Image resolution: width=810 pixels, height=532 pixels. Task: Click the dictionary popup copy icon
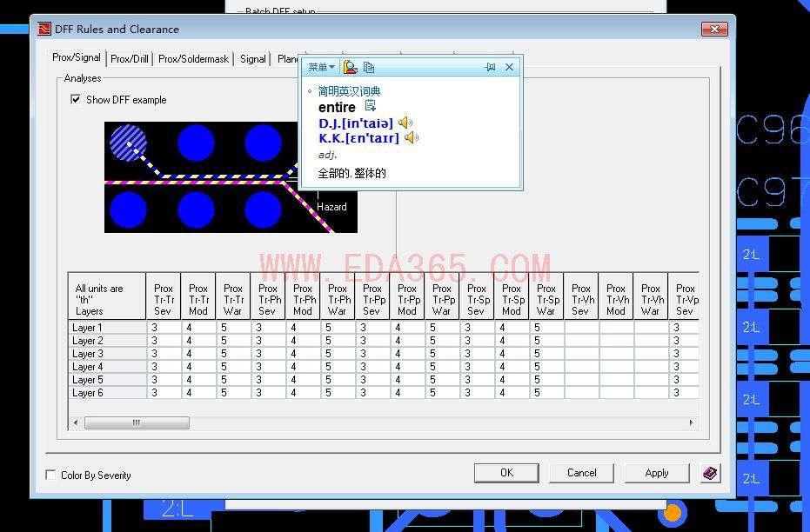tap(368, 67)
